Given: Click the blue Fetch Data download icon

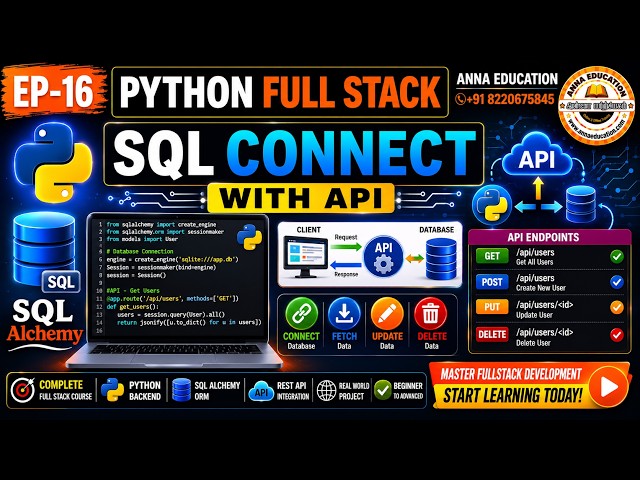Looking at the screenshot, I should [x=344, y=314].
